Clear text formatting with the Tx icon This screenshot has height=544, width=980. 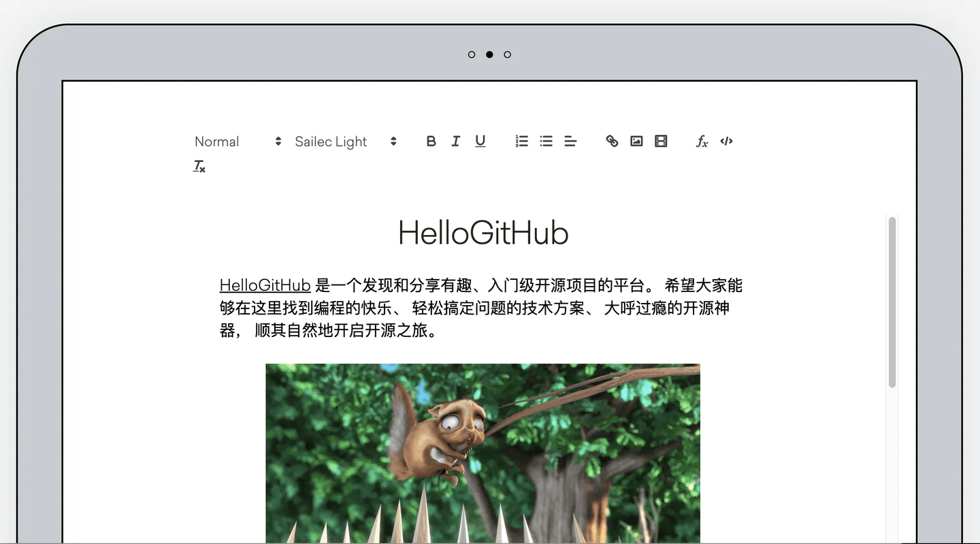tap(199, 165)
